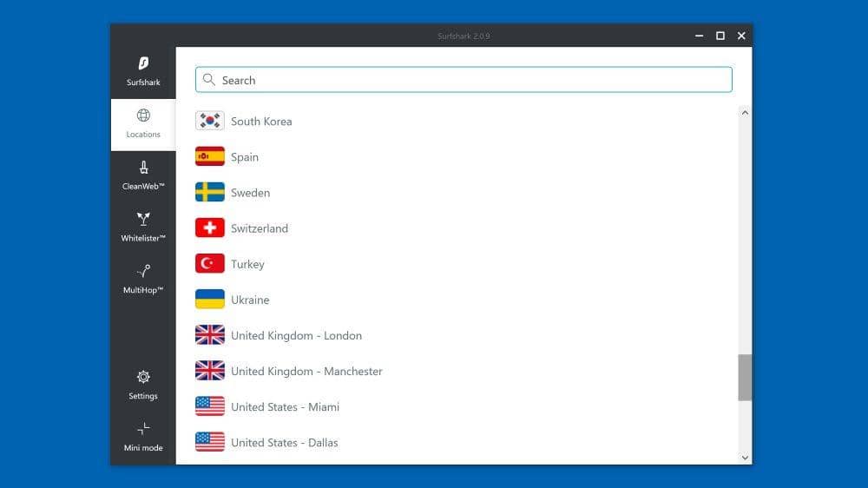Click the Sweden flag icon
Viewport: 868px width, 488px height.
tap(210, 192)
